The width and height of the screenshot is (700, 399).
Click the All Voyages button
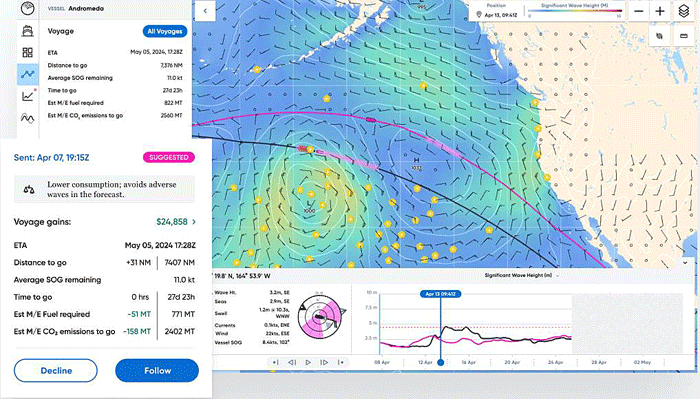[x=165, y=31]
